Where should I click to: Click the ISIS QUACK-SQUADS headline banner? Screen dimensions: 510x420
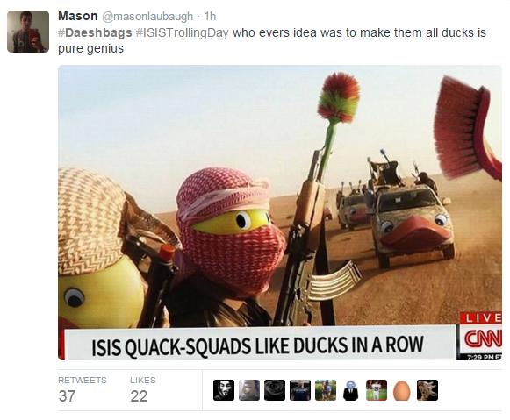click(257, 345)
